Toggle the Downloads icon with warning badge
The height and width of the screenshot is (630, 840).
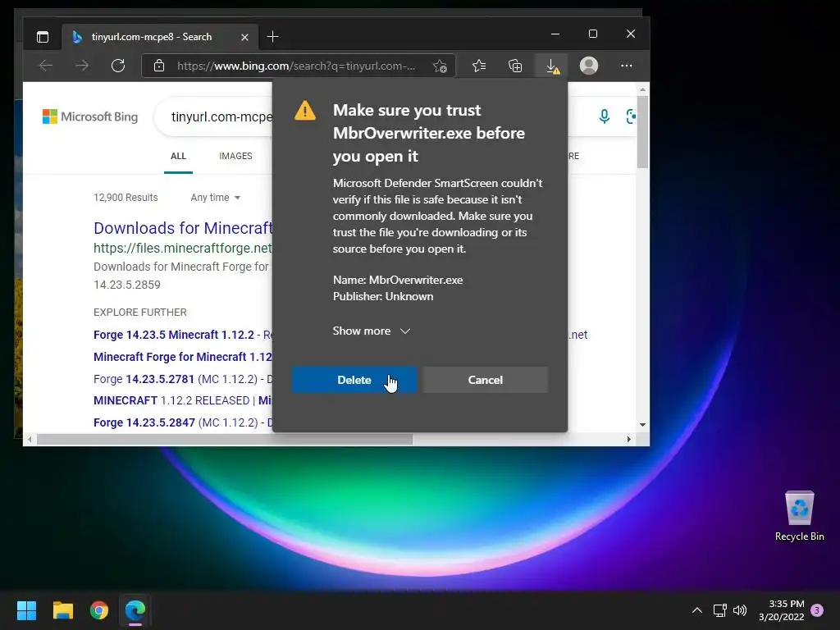click(552, 66)
